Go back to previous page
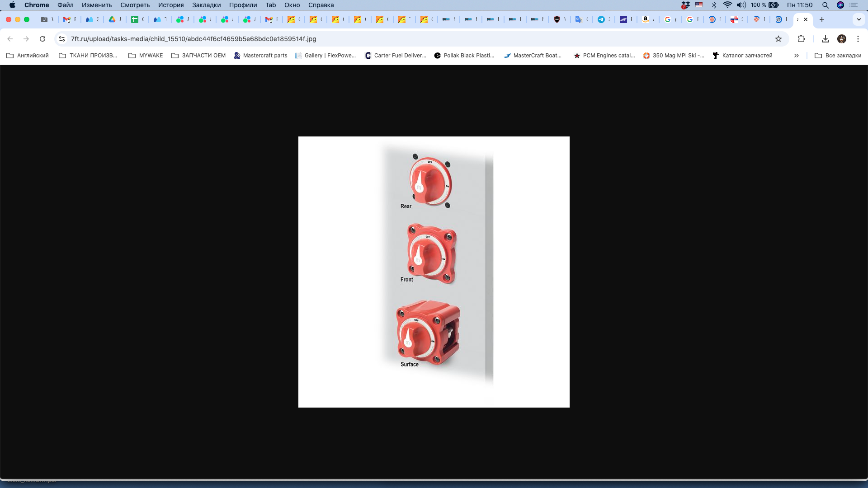 pyautogui.click(x=10, y=39)
